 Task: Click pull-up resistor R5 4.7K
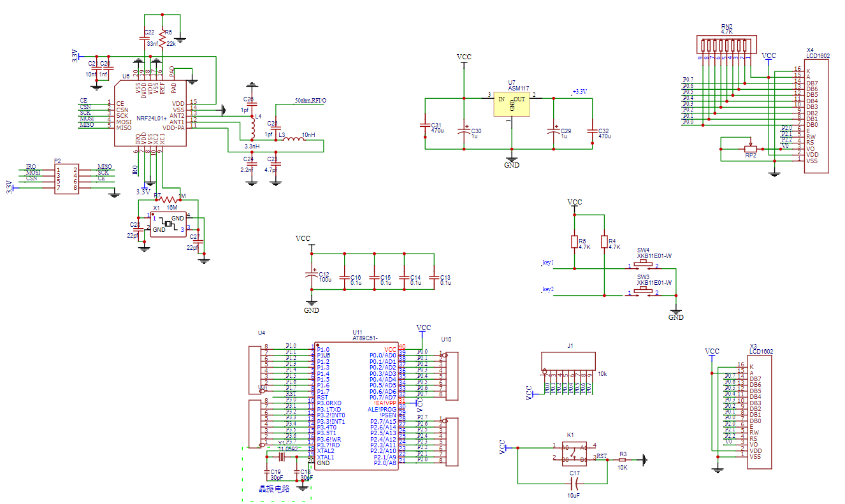coord(574,242)
